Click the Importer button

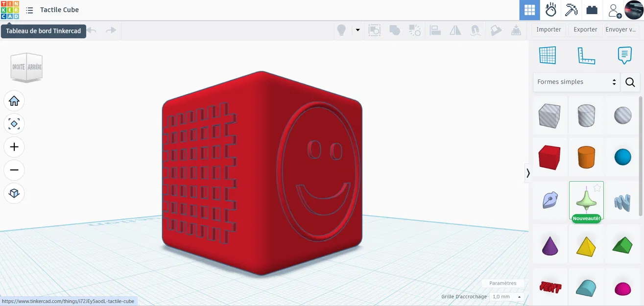(549, 29)
